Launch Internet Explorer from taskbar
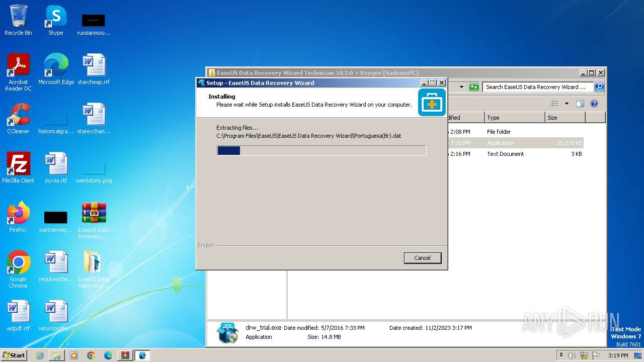 (x=40, y=355)
